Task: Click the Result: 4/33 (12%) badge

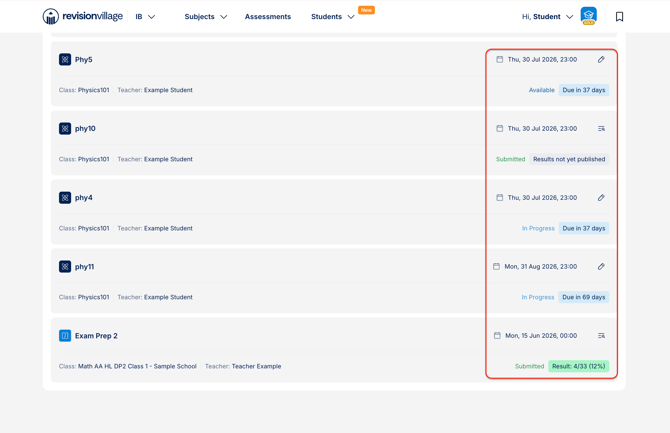Action: tap(579, 367)
